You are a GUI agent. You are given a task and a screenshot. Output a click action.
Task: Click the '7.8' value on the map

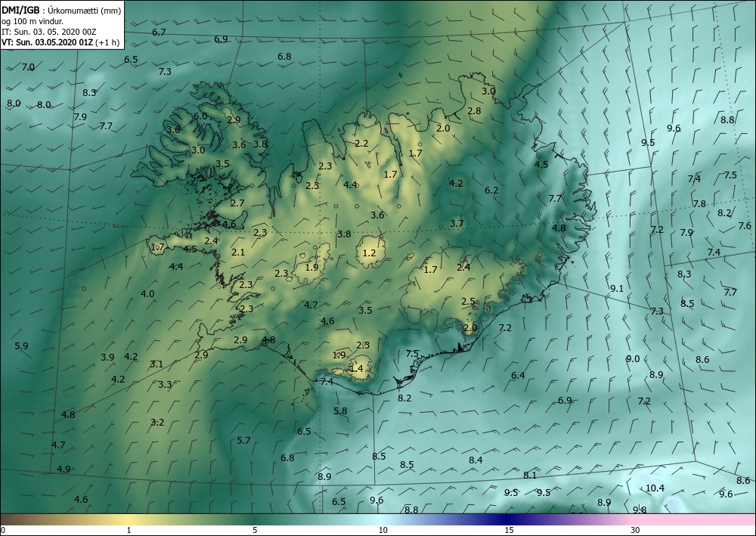pos(699,204)
